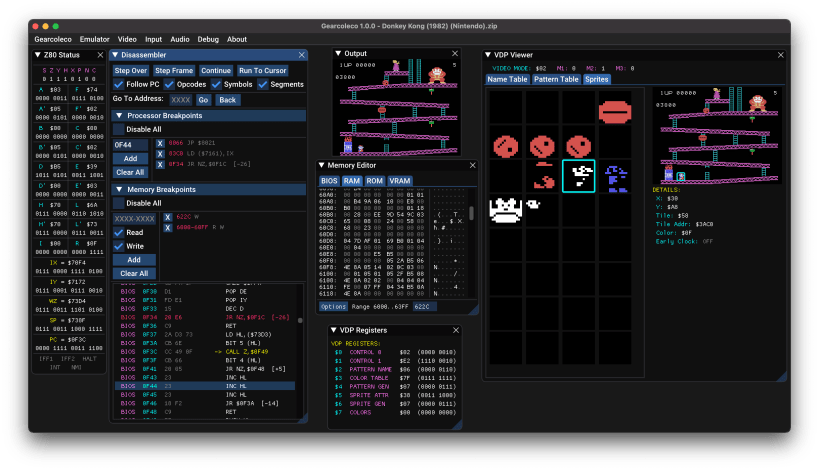
Task: Check Disable All under Memory Breakpoints
Action: pyautogui.click(x=119, y=203)
